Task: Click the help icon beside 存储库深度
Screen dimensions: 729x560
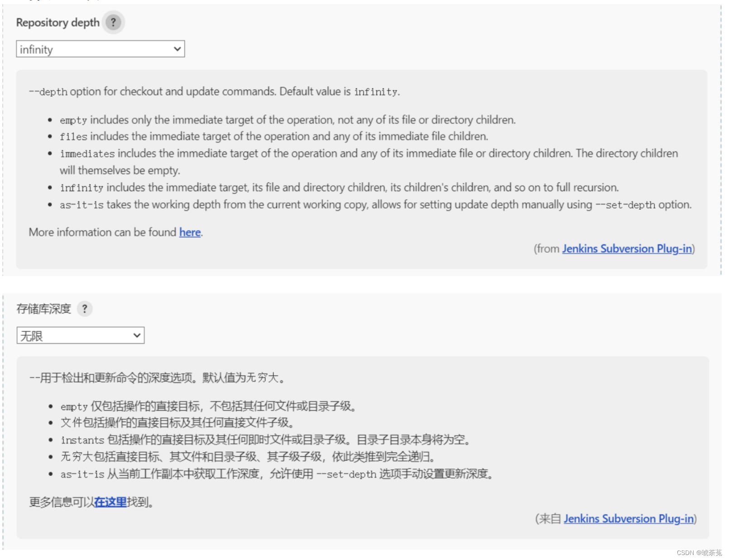Action: pyautogui.click(x=85, y=309)
